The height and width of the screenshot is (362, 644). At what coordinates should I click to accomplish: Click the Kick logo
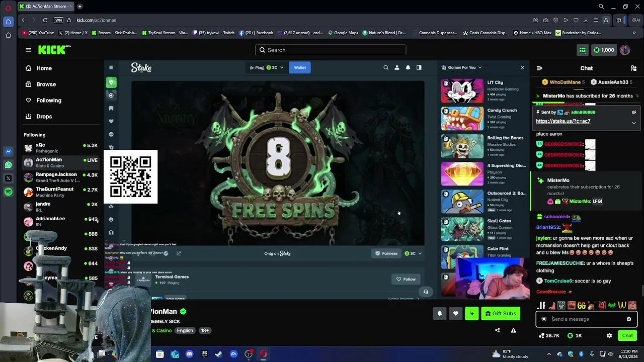(54, 50)
